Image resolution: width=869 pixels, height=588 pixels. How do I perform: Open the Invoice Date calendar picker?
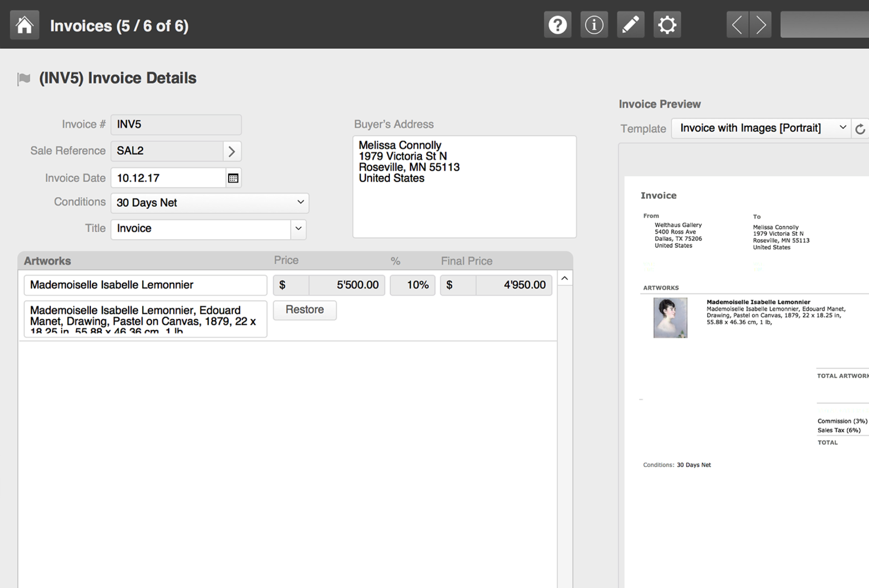pyautogui.click(x=233, y=178)
